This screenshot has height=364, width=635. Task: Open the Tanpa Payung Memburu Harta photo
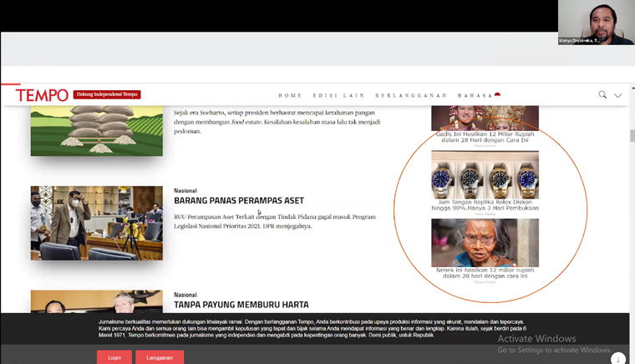[97, 301]
